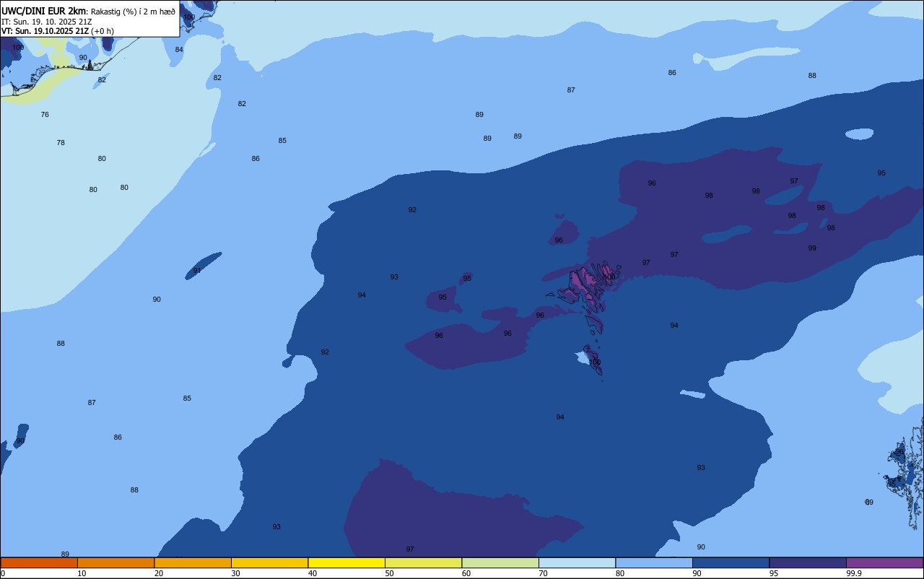Click the title text 'UWC/DINI EUR 2km'

[x=43, y=11]
